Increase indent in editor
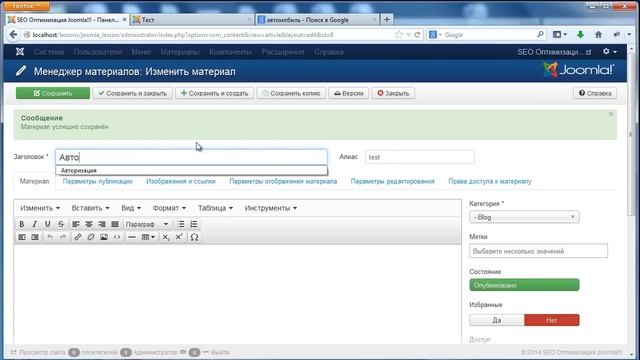 click(x=35, y=237)
